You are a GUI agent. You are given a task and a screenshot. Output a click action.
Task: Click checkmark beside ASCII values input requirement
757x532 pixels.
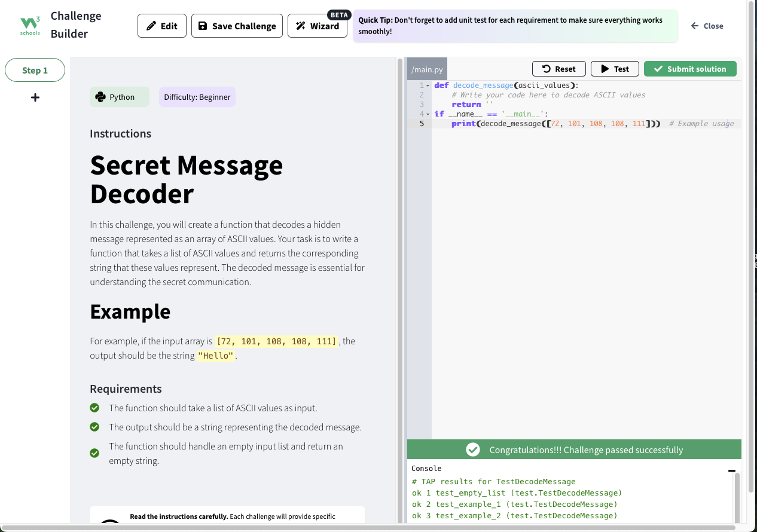click(x=94, y=408)
